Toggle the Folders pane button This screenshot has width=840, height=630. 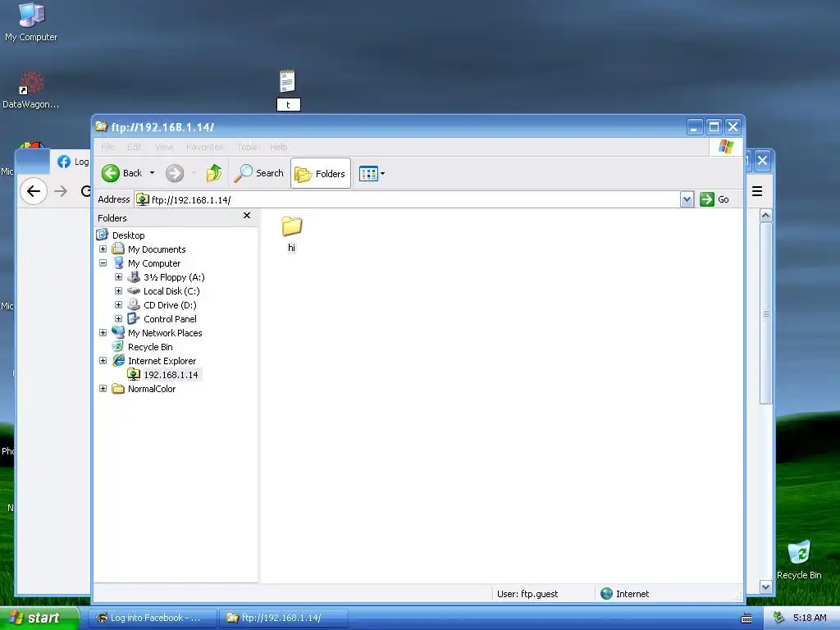click(x=321, y=173)
